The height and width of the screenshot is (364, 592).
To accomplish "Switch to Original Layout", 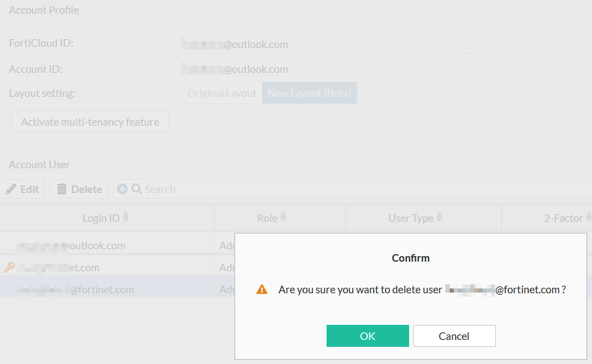I will click(222, 93).
